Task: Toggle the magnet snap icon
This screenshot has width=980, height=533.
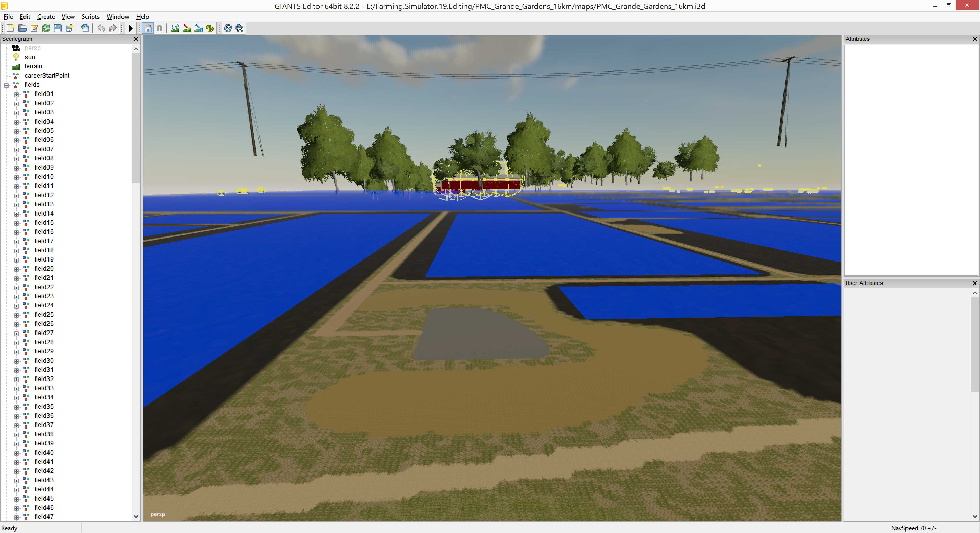Action: [x=160, y=28]
